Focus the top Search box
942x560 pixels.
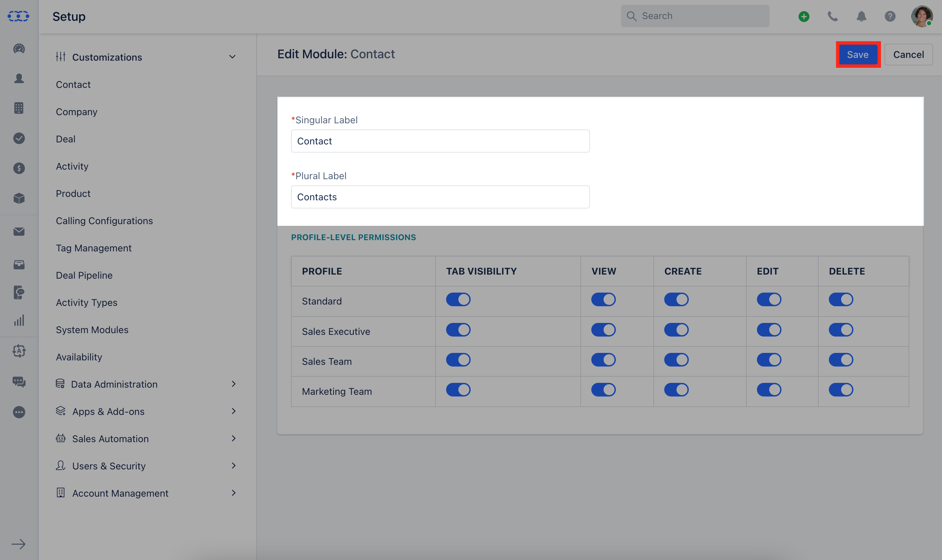pos(695,16)
